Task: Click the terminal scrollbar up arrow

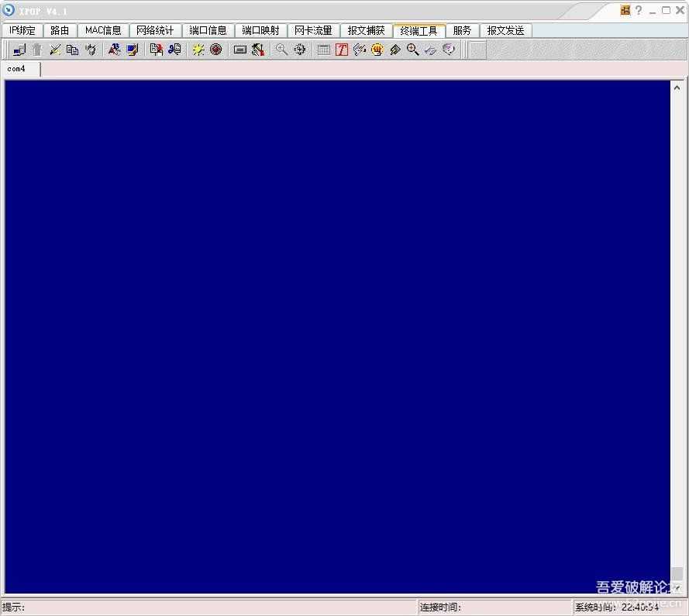Action: point(677,85)
